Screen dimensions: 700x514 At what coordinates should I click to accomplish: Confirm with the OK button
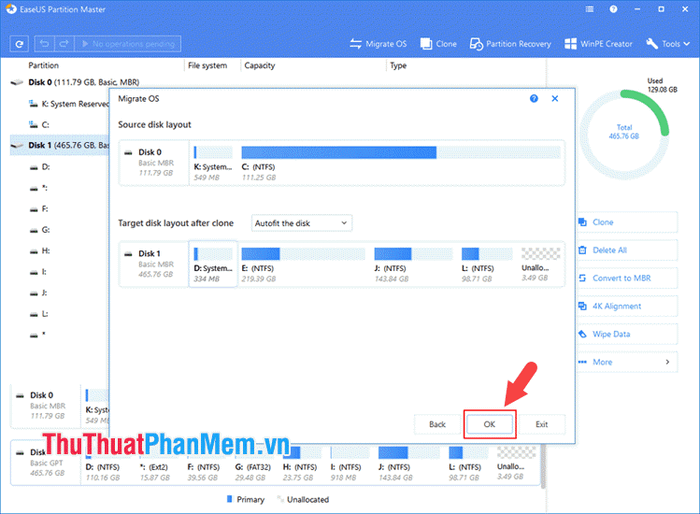[x=489, y=424]
